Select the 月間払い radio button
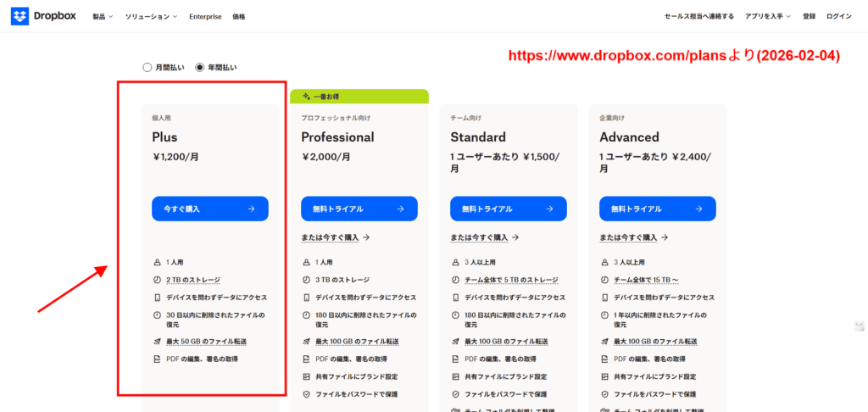This screenshot has width=868, height=412. coord(147,68)
